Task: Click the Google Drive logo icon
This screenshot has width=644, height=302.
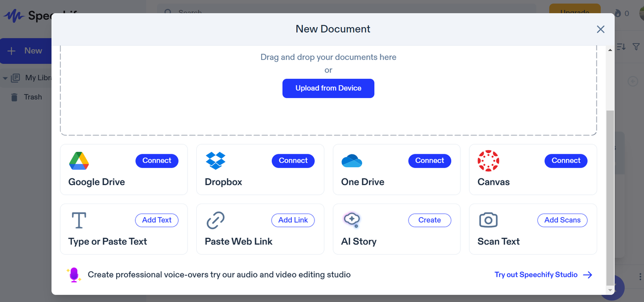Action: (x=79, y=160)
